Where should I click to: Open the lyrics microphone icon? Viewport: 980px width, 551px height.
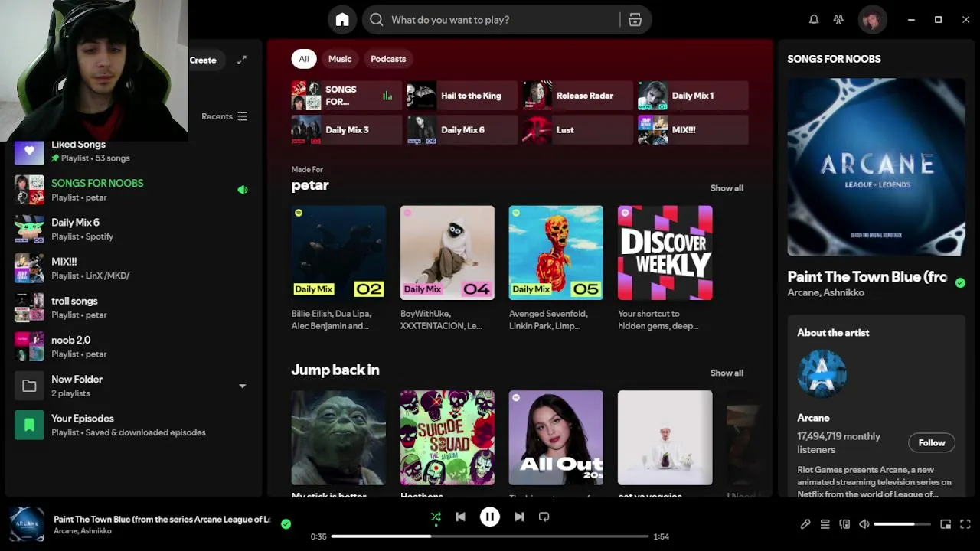[x=805, y=524]
